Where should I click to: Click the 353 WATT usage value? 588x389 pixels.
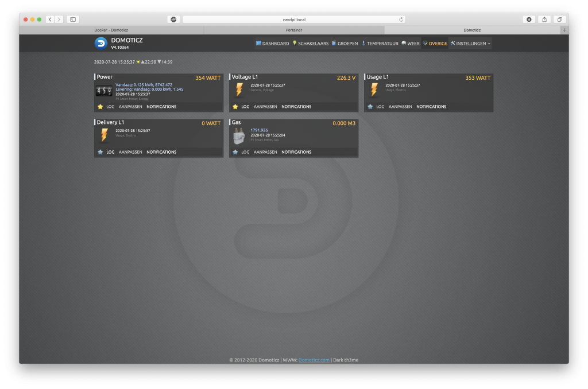(x=478, y=78)
